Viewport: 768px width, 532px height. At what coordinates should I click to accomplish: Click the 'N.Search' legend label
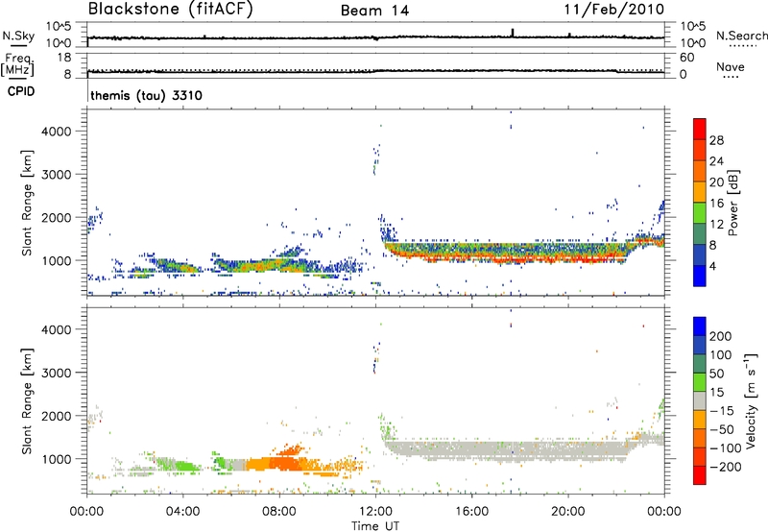click(x=741, y=36)
